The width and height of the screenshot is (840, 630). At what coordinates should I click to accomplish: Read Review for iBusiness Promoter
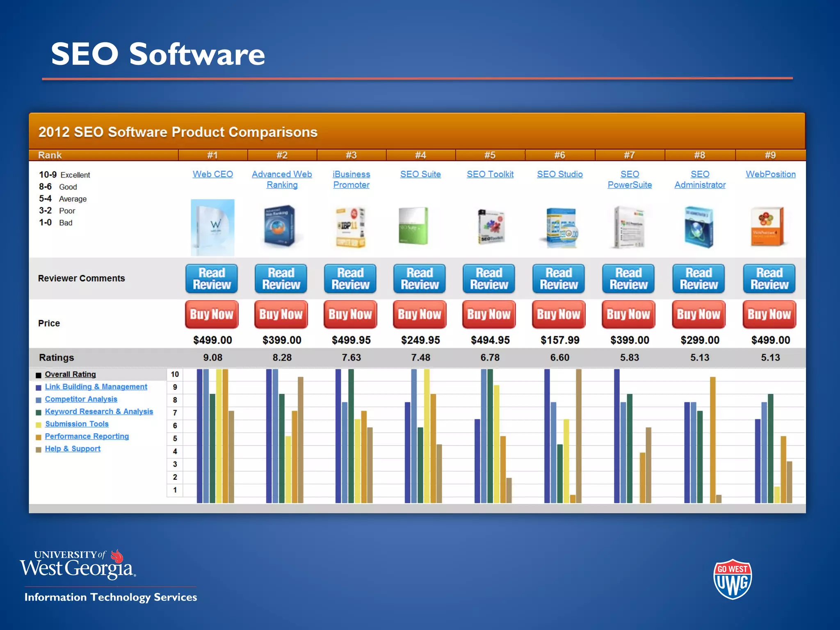(350, 278)
